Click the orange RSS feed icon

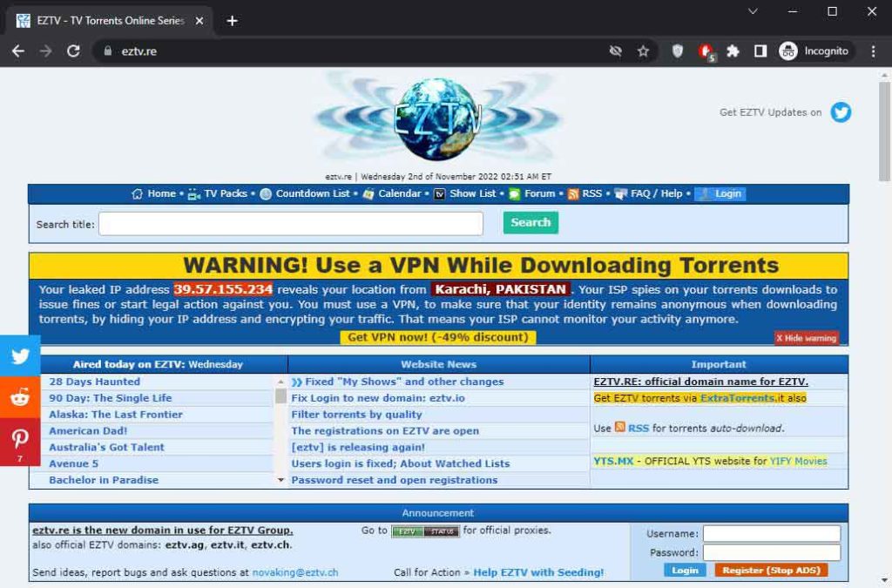(571, 193)
